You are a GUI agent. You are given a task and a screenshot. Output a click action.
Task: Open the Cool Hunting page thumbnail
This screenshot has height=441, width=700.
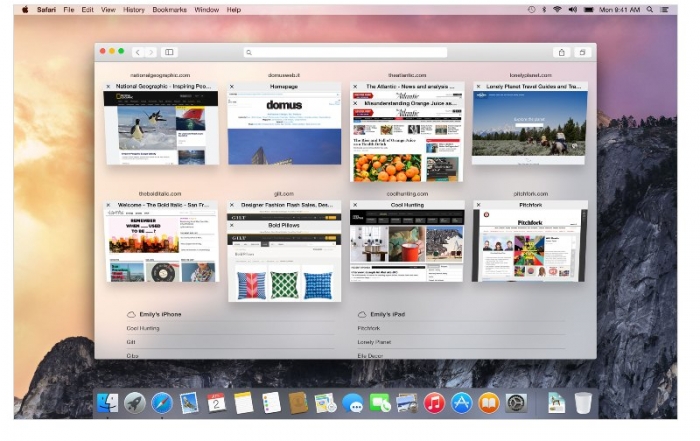pyautogui.click(x=407, y=245)
